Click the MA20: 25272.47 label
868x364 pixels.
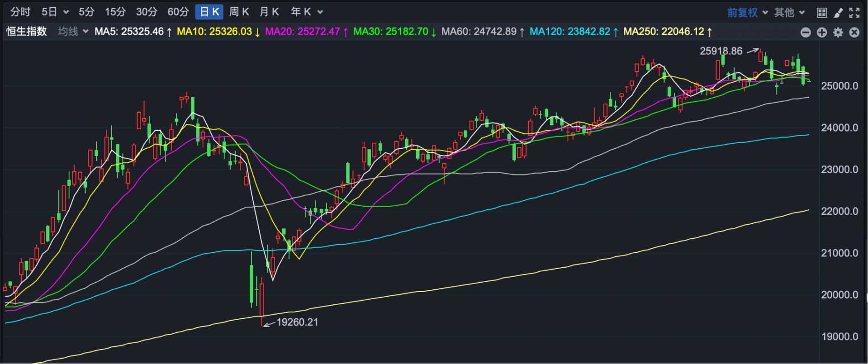tap(307, 32)
